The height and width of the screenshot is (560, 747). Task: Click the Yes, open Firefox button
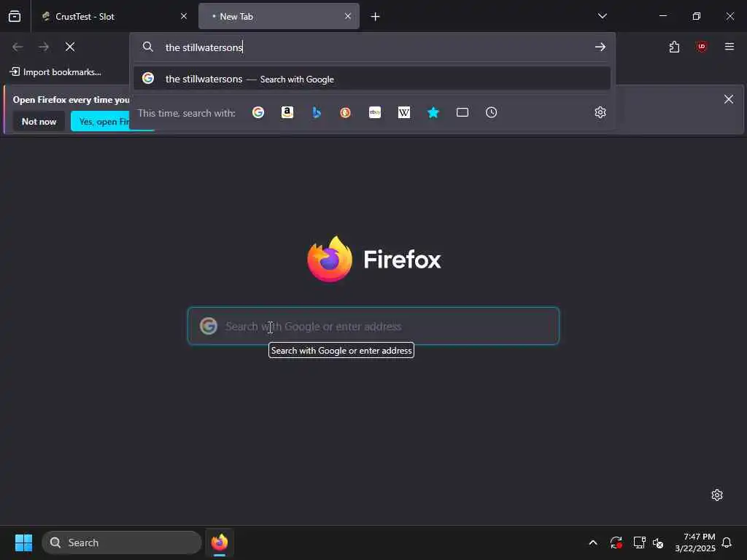tap(101, 122)
